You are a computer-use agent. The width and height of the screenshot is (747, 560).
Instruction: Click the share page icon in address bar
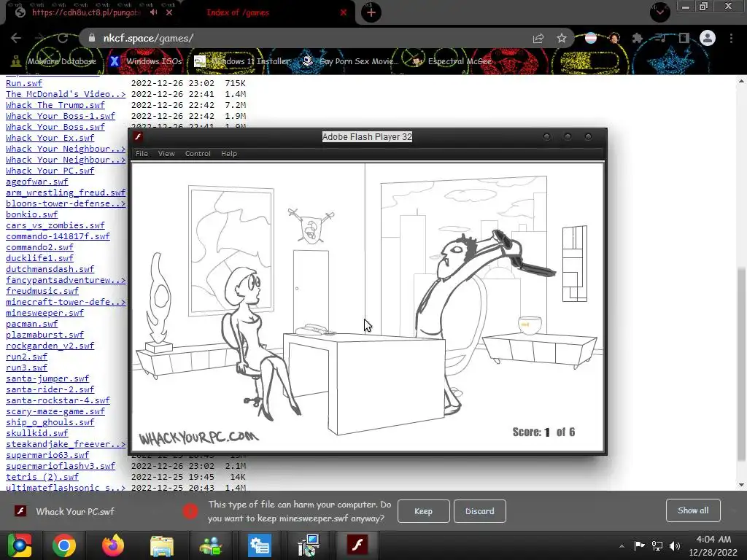coord(538,38)
